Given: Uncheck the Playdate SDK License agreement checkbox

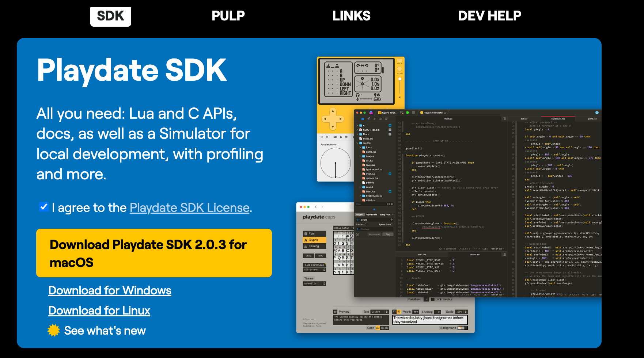Looking at the screenshot, I should (x=44, y=207).
